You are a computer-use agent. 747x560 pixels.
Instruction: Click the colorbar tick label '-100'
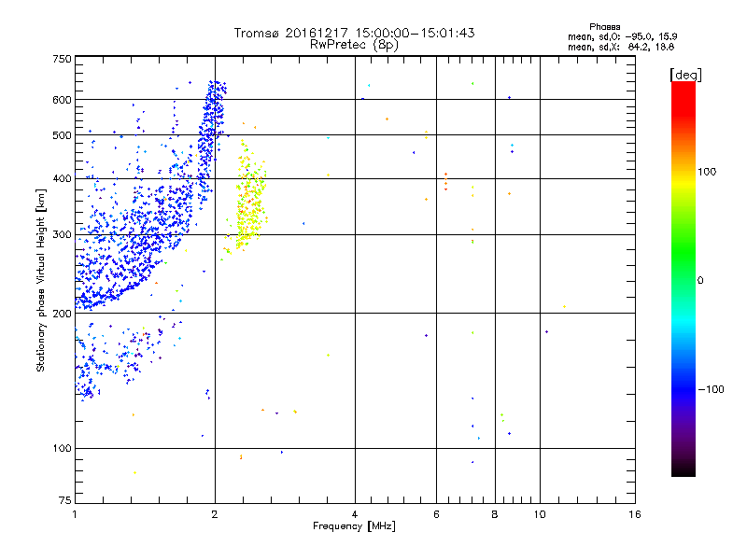(x=711, y=389)
